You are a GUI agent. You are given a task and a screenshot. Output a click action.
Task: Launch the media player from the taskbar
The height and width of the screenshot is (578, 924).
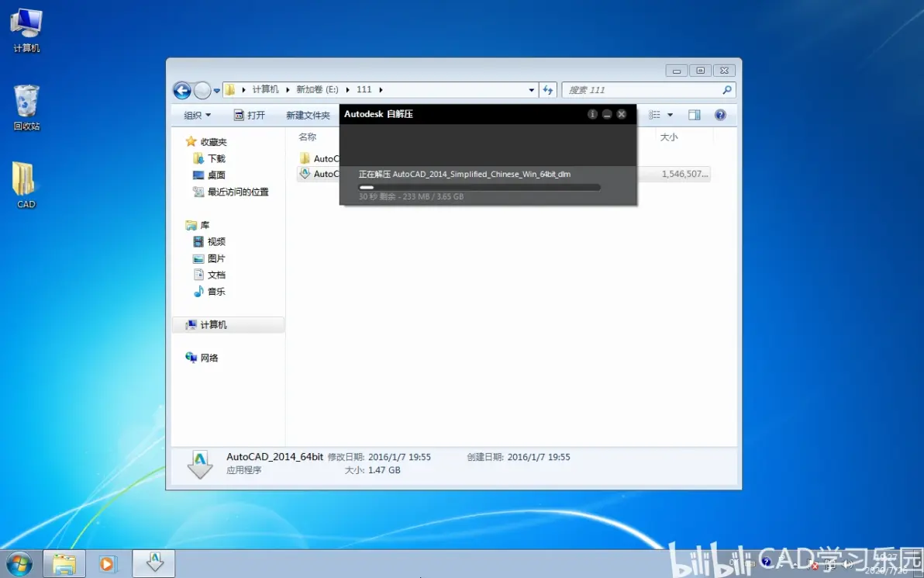[x=108, y=564]
